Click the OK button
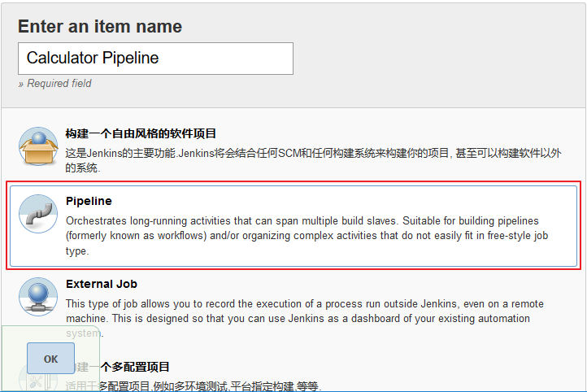The image size is (587, 392). click(x=50, y=359)
